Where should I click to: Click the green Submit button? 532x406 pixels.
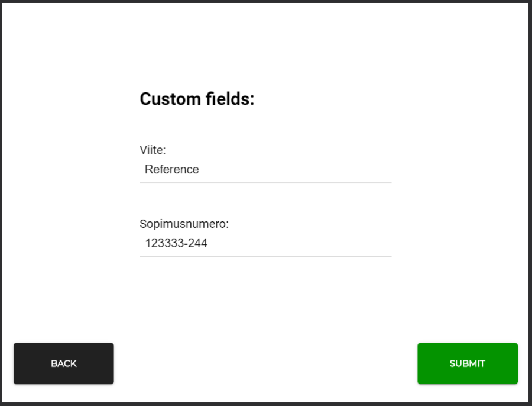[x=467, y=363]
